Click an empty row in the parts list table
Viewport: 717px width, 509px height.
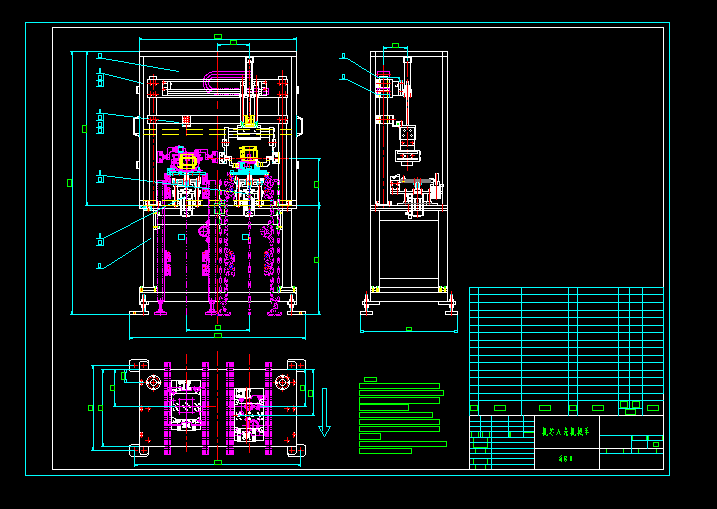(566, 336)
